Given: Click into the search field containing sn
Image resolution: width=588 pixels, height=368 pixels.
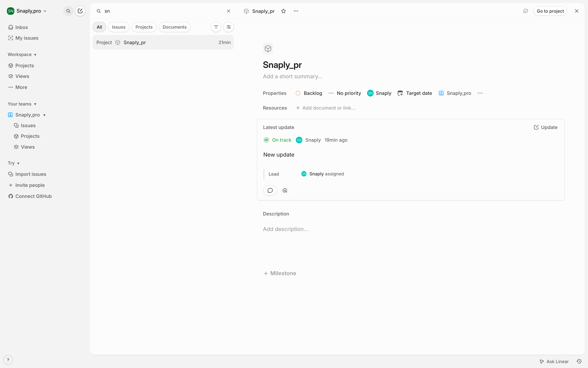Looking at the screenshot, I should click(x=163, y=11).
